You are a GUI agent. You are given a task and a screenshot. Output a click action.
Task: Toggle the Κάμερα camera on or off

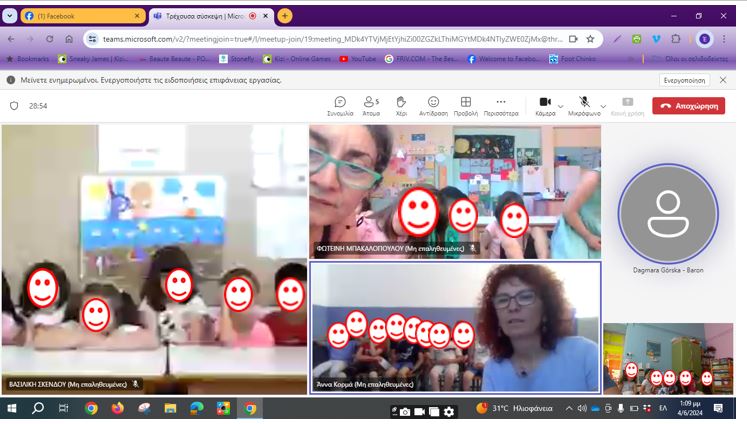(x=545, y=104)
